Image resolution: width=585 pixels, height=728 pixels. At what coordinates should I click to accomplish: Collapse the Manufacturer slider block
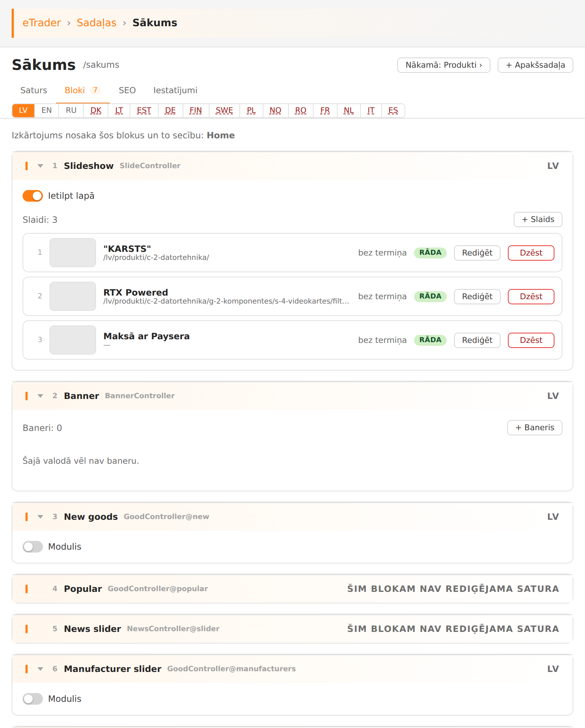(40, 669)
